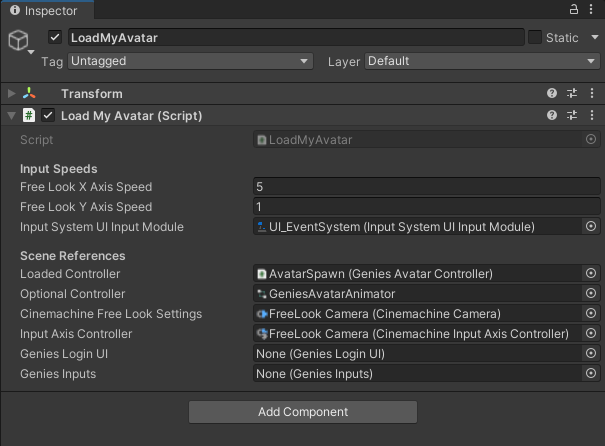Image resolution: width=605 pixels, height=446 pixels.
Task: Click the Genies Login UI label
Action: [64, 354]
